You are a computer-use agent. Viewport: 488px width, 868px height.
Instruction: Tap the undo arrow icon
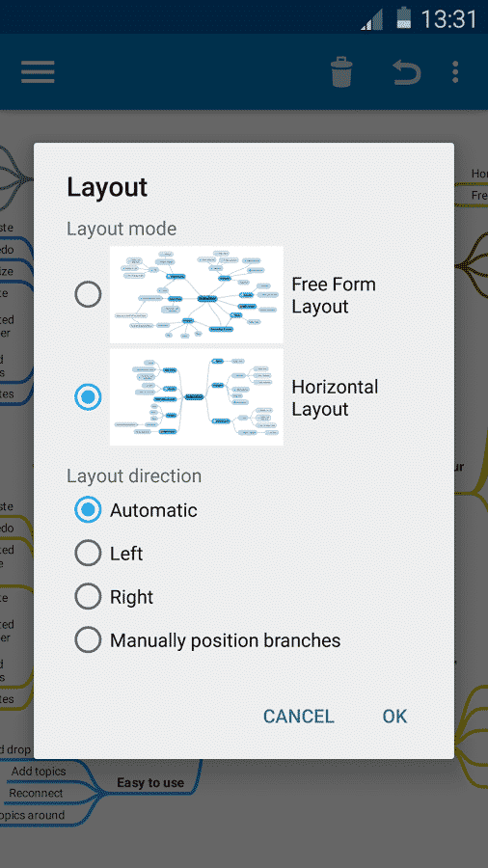pyautogui.click(x=407, y=72)
